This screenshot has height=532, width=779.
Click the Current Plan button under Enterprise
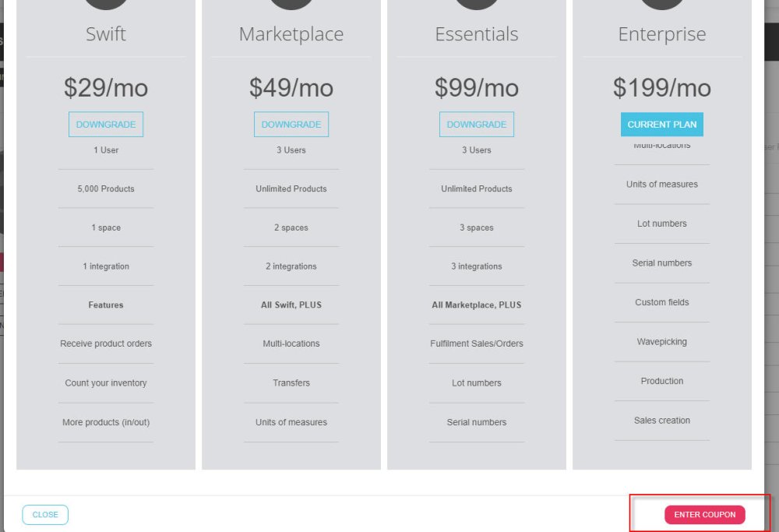click(662, 125)
